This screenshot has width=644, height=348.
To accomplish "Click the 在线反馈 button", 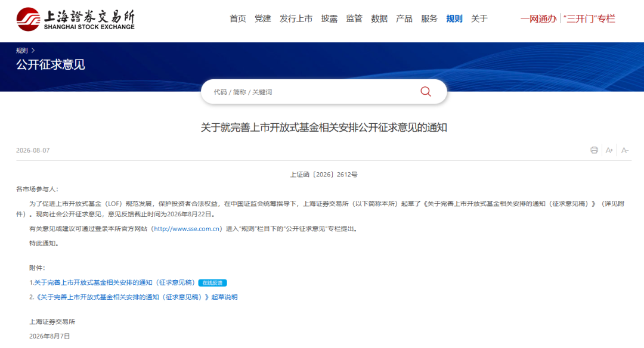I will click(x=212, y=282).
